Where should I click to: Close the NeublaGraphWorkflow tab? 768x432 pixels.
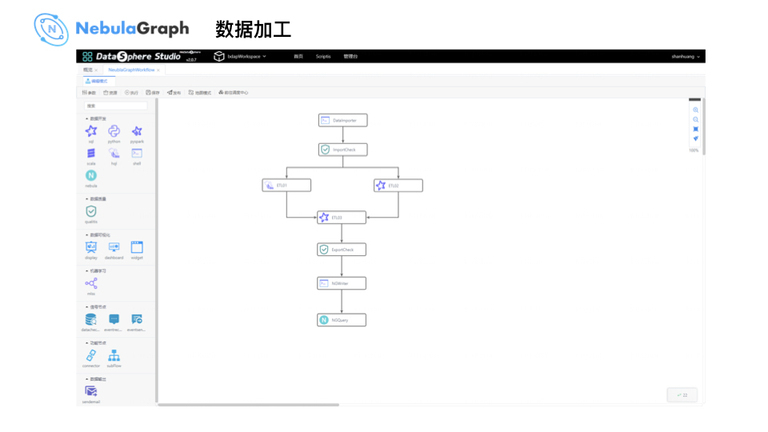(x=158, y=70)
